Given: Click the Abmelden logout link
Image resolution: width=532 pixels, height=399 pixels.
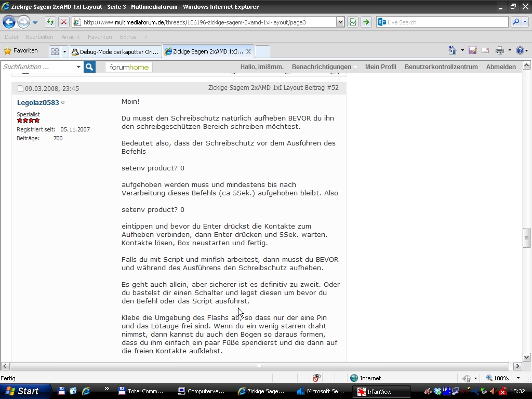Looking at the screenshot, I should click(501, 66).
